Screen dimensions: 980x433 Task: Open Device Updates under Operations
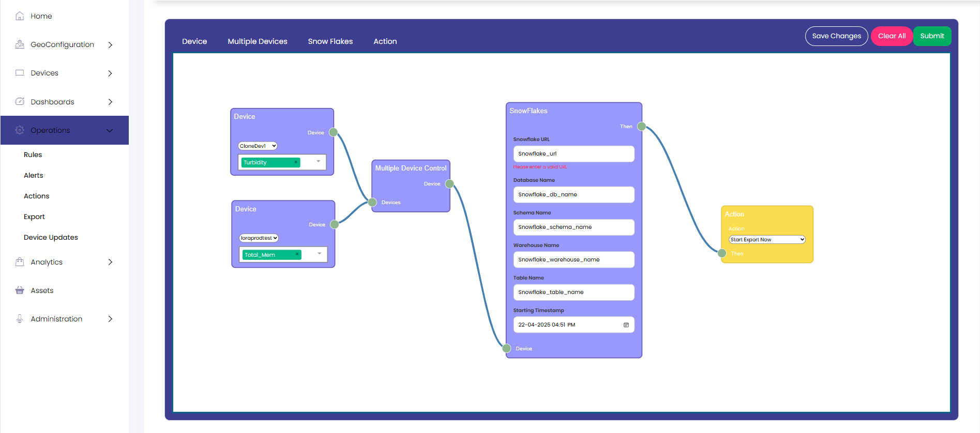click(51, 237)
